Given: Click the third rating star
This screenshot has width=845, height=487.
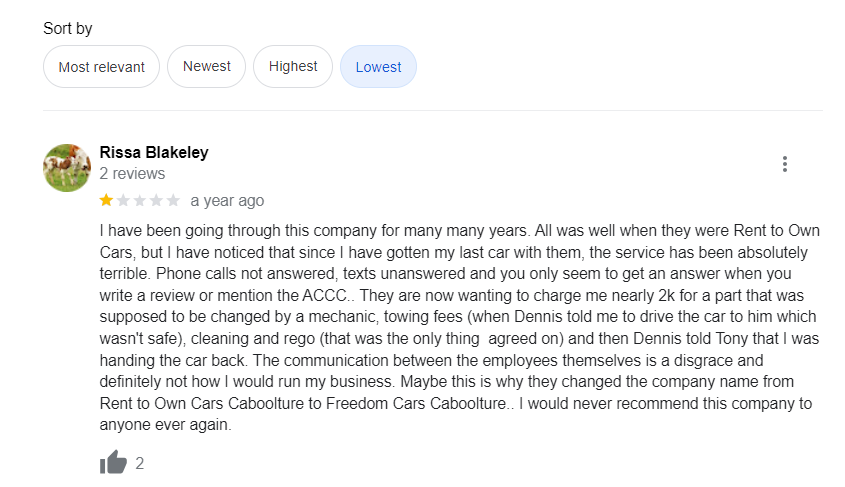Looking at the screenshot, I should 140,201.
